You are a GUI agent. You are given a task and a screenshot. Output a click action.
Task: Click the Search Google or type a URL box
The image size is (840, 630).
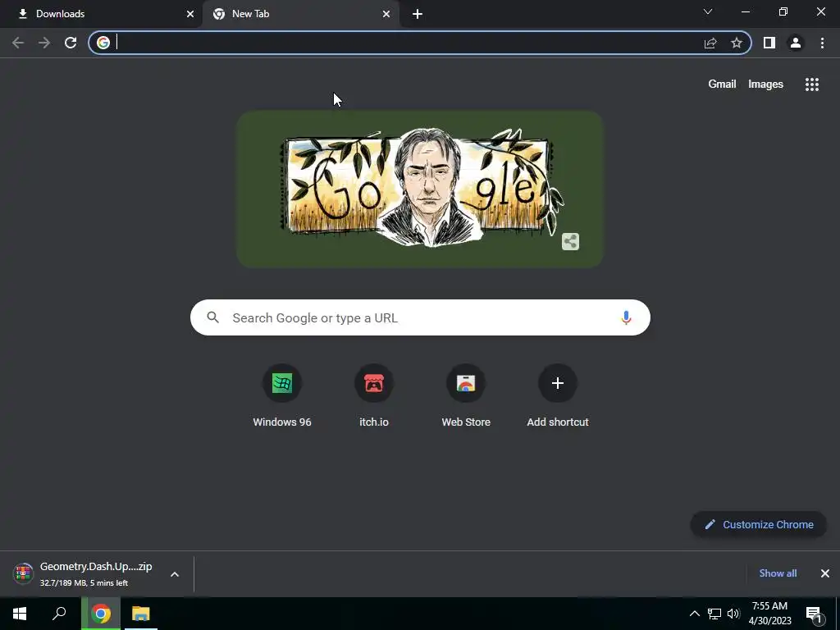coord(420,317)
